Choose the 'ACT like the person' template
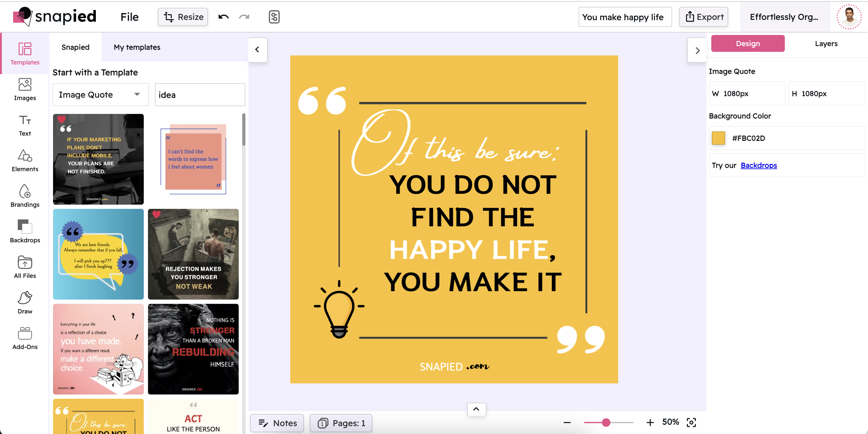The width and height of the screenshot is (868, 434). (193, 417)
